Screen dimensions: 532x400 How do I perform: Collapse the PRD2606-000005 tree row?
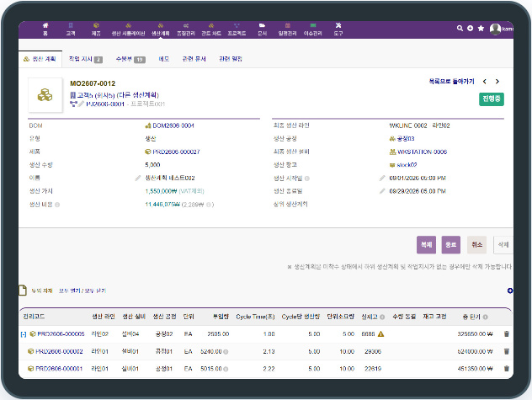click(24, 334)
